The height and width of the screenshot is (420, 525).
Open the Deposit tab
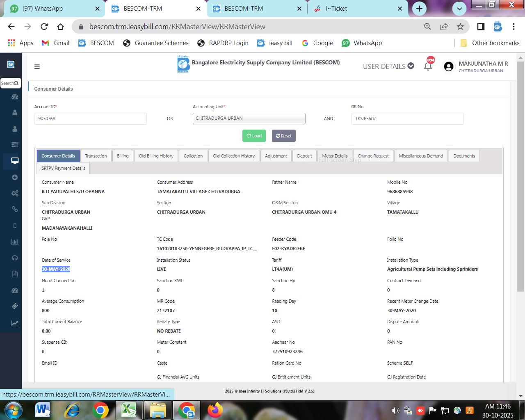click(304, 156)
